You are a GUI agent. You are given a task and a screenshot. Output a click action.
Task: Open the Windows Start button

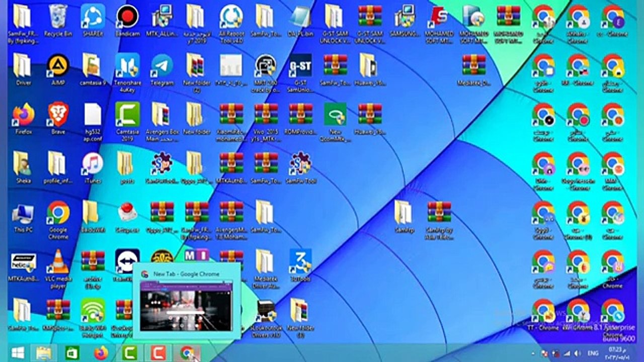(x=18, y=353)
